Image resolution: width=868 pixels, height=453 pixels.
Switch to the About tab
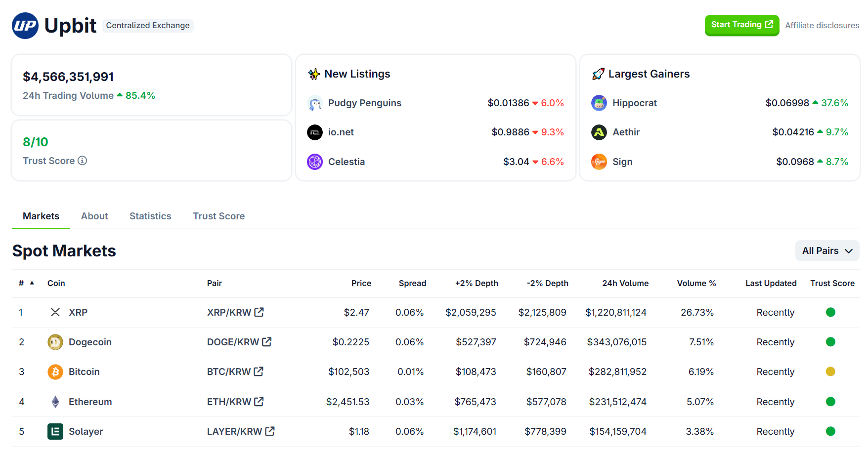pyautogui.click(x=94, y=216)
